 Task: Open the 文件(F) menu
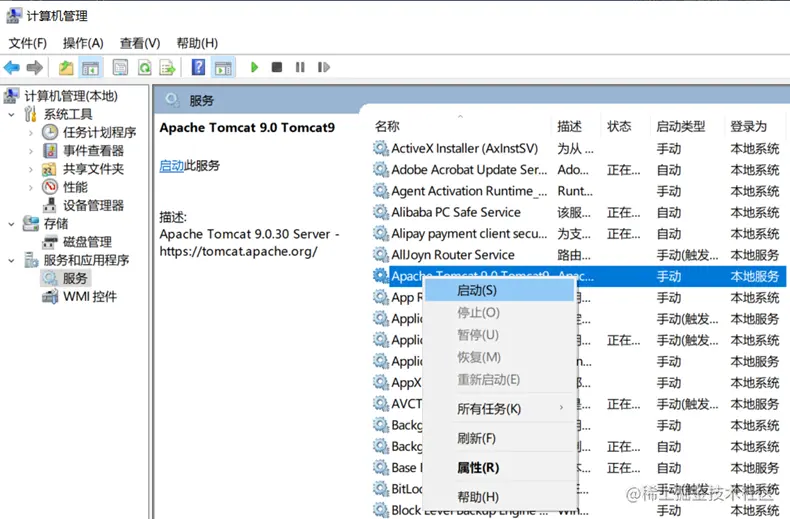tap(27, 43)
